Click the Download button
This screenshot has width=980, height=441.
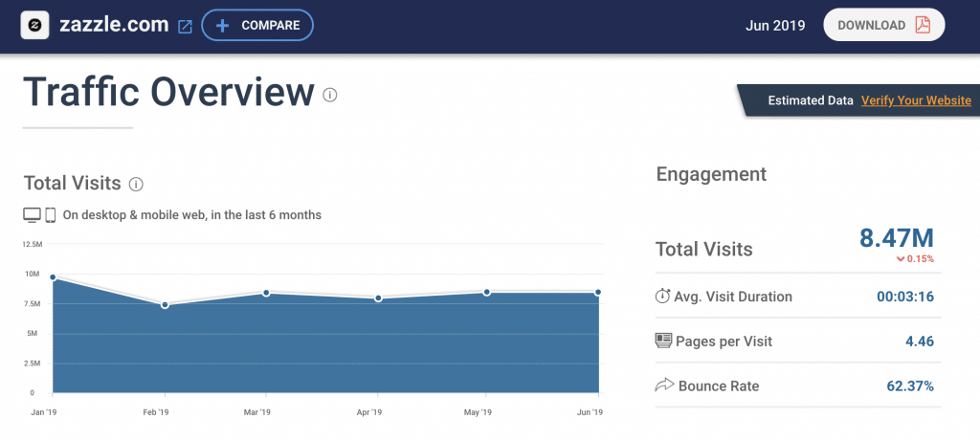pyautogui.click(x=883, y=26)
